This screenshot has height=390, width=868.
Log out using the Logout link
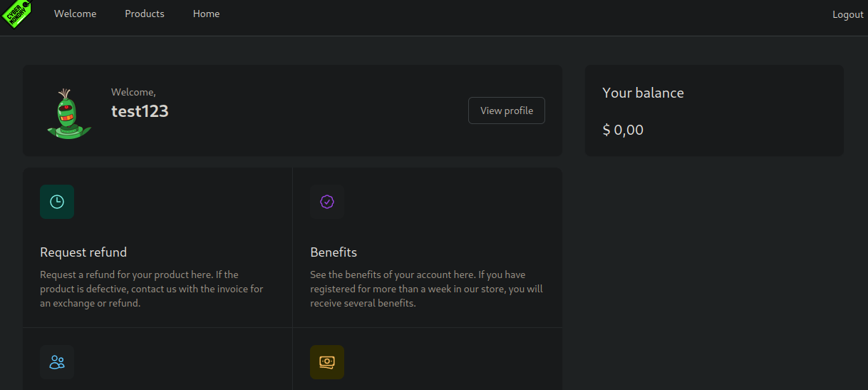point(847,15)
